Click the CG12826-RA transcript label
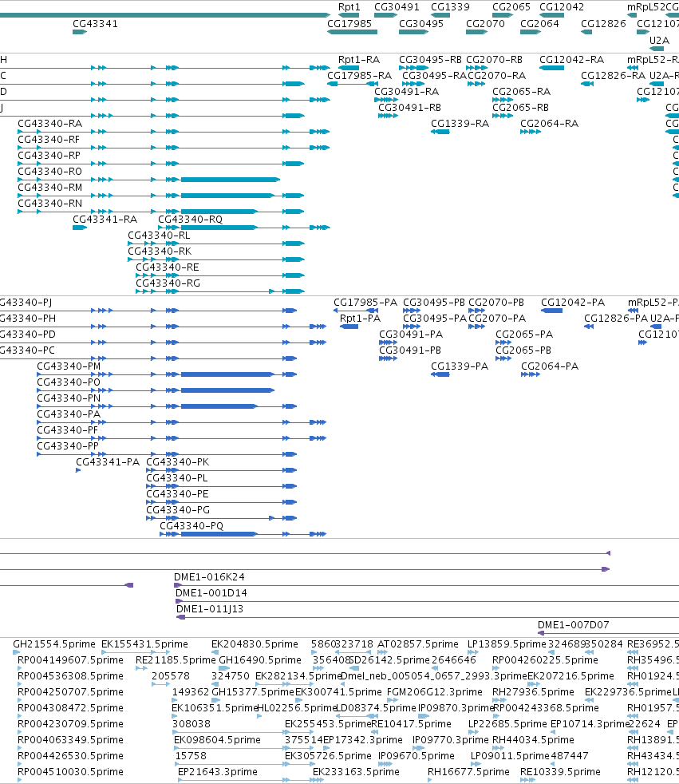679x784 pixels. (613, 76)
